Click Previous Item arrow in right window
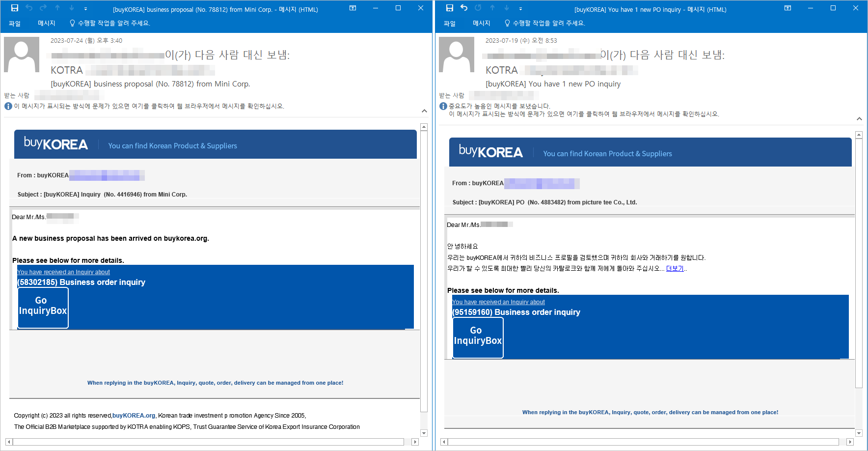This screenshot has height=451, width=868. click(x=492, y=8)
